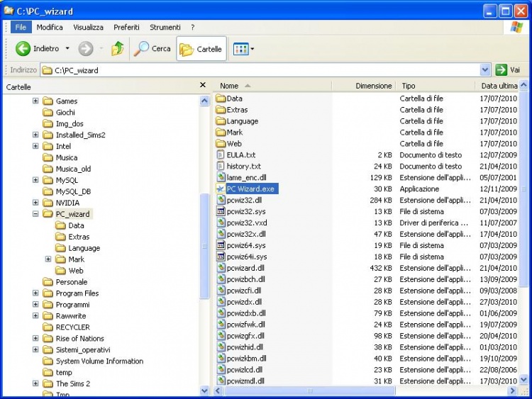Open the view mode icons dropdown

click(243, 49)
